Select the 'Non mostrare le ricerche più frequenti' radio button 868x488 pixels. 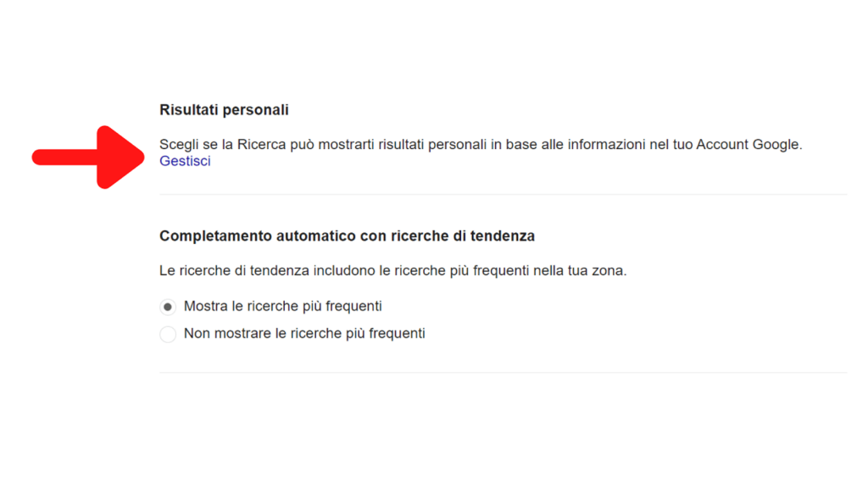[168, 334]
